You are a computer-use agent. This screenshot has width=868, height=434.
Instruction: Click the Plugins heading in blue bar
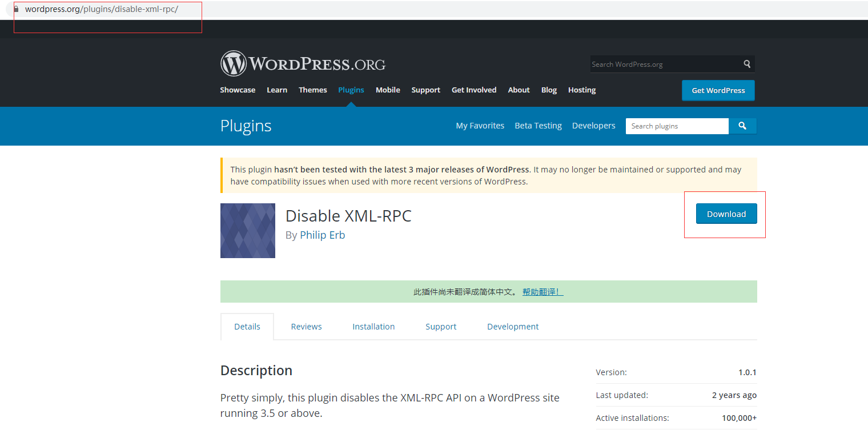click(x=246, y=126)
